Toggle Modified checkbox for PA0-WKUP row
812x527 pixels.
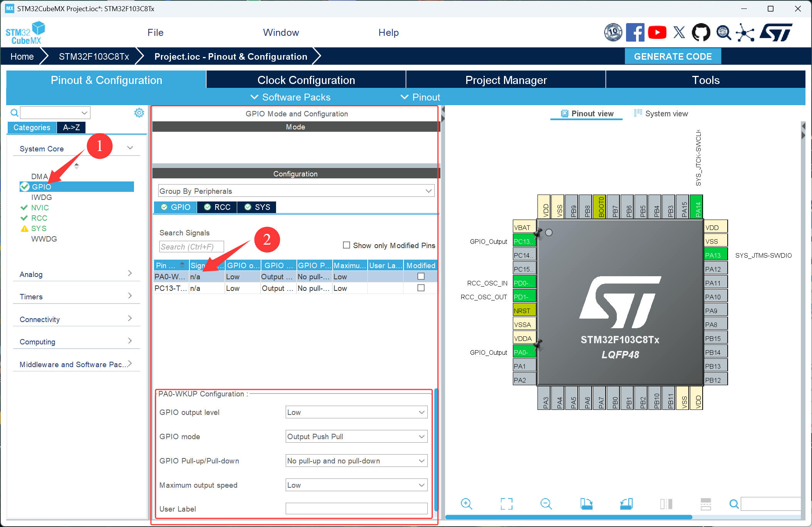421,276
